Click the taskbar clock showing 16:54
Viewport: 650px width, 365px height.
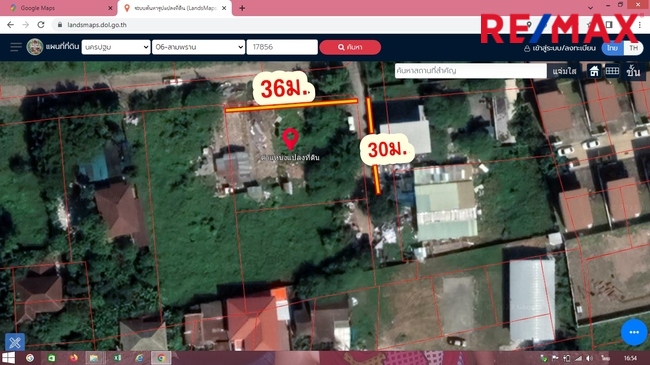pyautogui.click(x=630, y=358)
